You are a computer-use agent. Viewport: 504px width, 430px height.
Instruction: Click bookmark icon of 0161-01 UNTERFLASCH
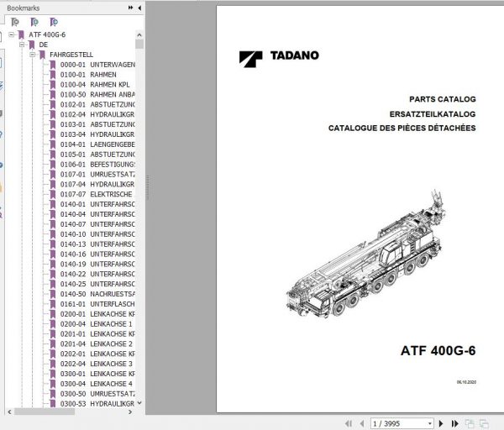coord(53,304)
